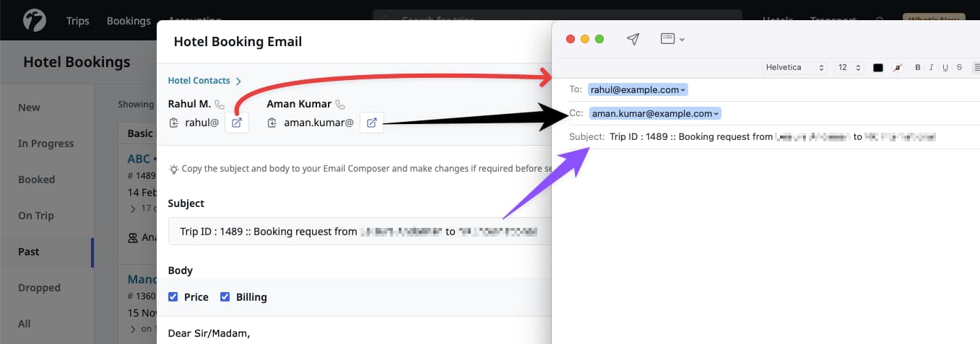
Task: Click phone icon next to Rahul M.
Action: (x=220, y=104)
